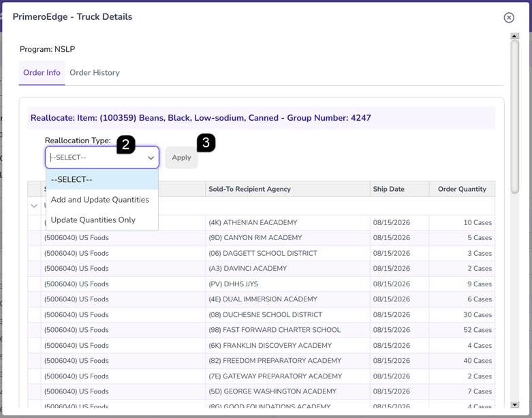Switch to the Order Info tab
Image resolution: width=532 pixels, height=418 pixels.
(42, 73)
